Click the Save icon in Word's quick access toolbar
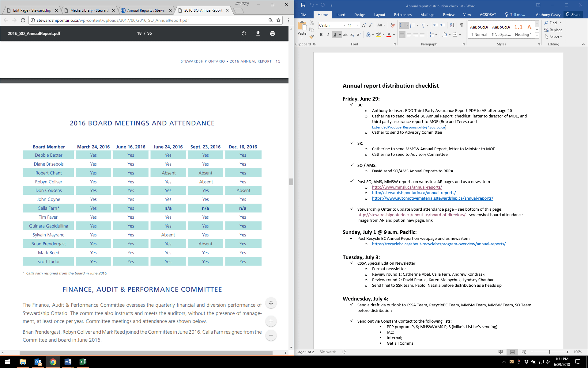The height and width of the screenshot is (368, 588). point(303,5)
